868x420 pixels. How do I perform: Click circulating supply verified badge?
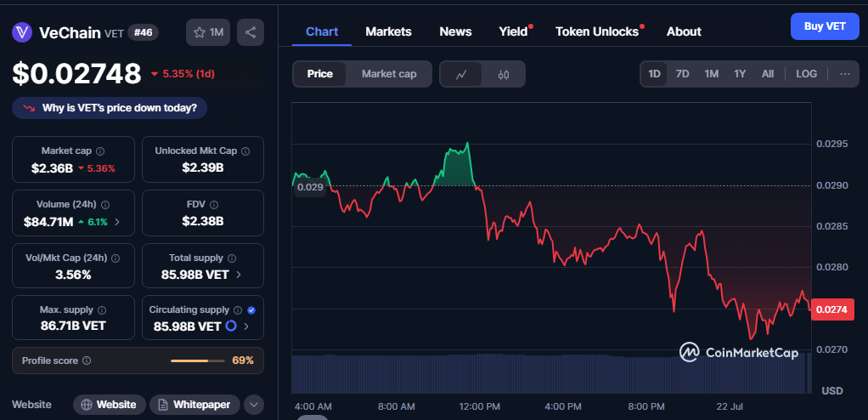(251, 309)
